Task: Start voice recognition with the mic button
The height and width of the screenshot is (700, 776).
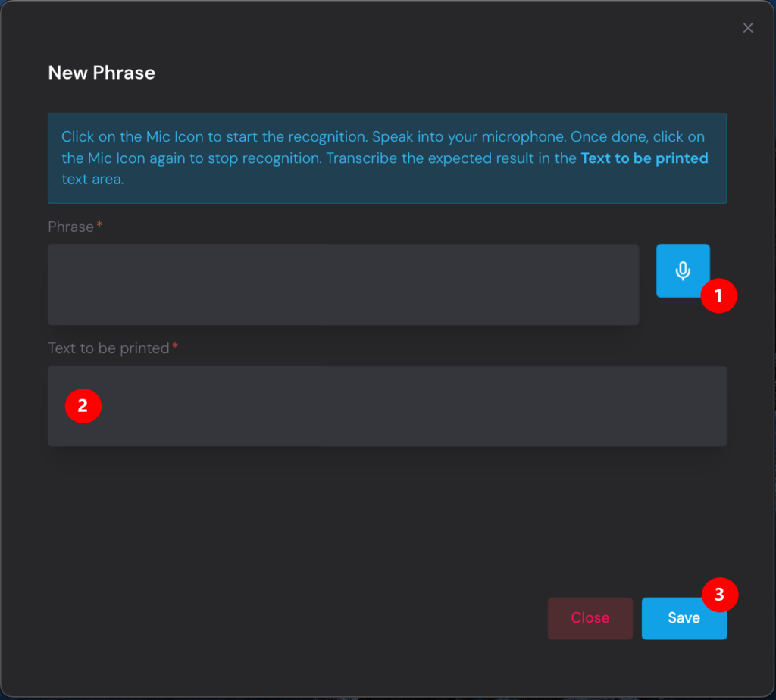Action: 682,270
